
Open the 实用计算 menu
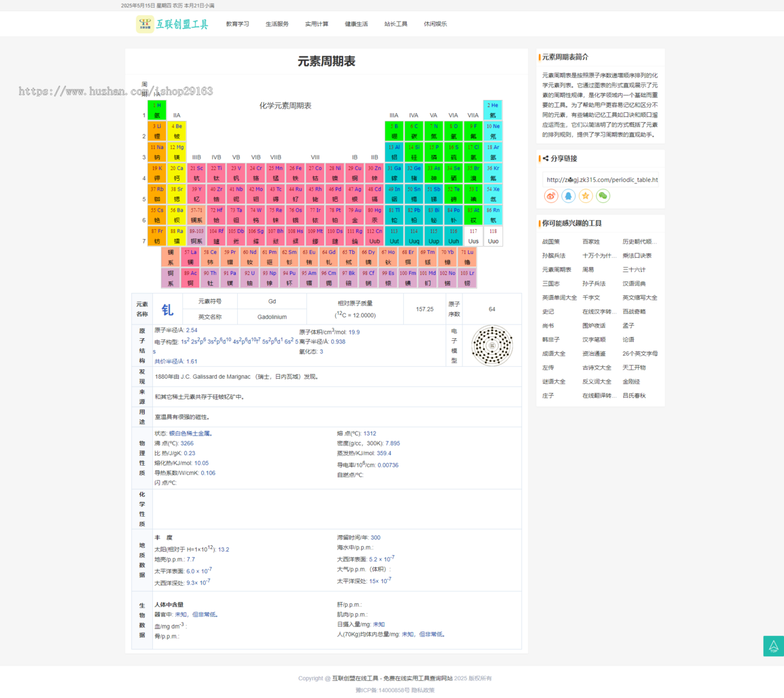pos(317,24)
